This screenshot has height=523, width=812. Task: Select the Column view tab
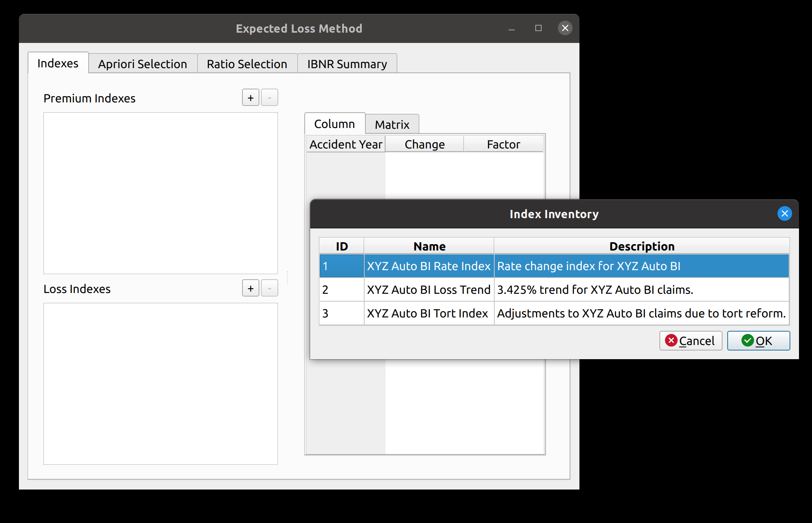[x=334, y=124]
